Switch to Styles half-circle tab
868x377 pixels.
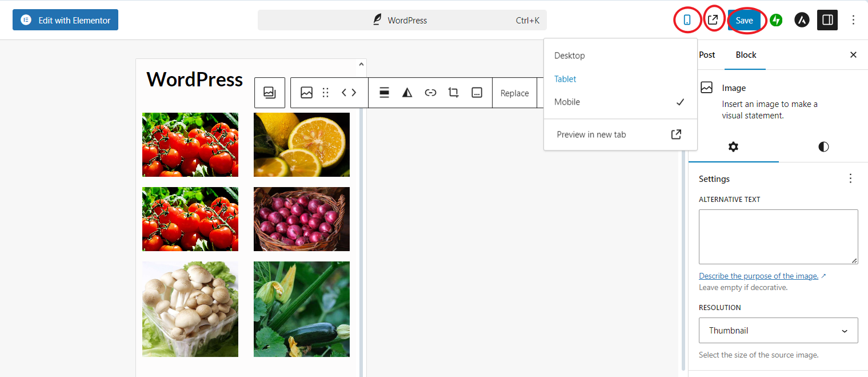click(x=823, y=147)
